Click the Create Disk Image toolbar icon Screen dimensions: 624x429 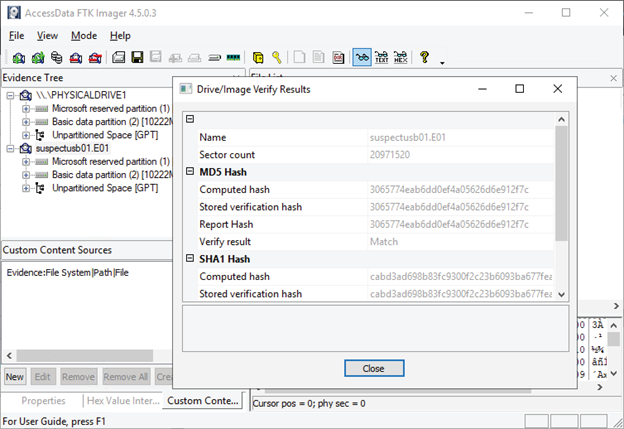tap(119, 57)
